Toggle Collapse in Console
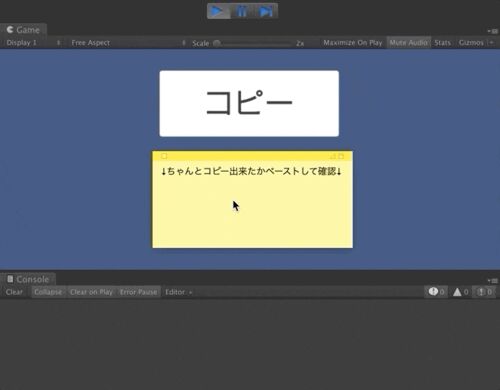 (48, 292)
